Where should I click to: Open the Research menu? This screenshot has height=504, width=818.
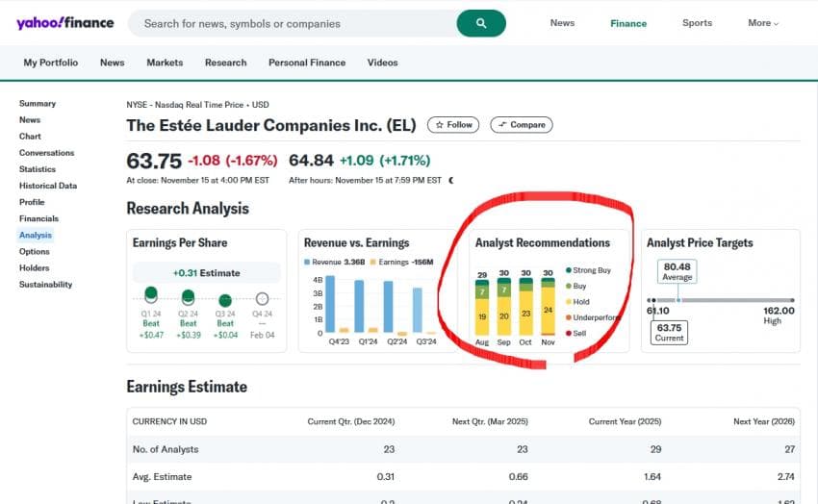point(226,63)
